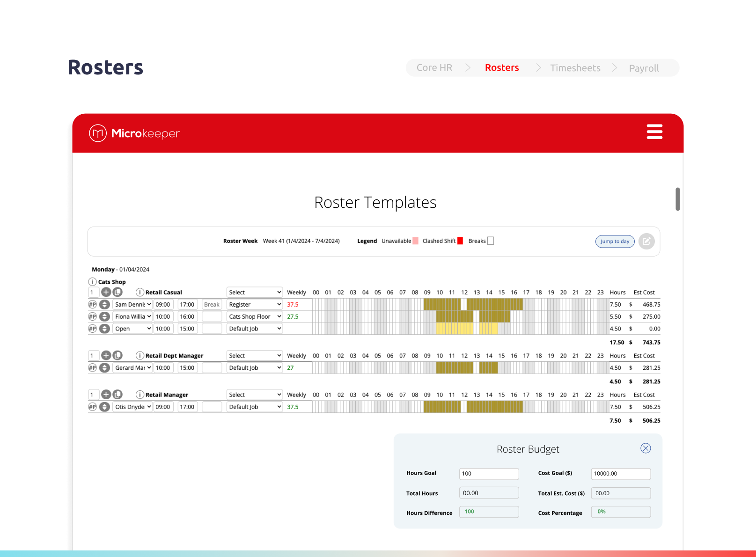Go to the Payroll breadcrumb
The image size is (756, 557).
(x=644, y=67)
